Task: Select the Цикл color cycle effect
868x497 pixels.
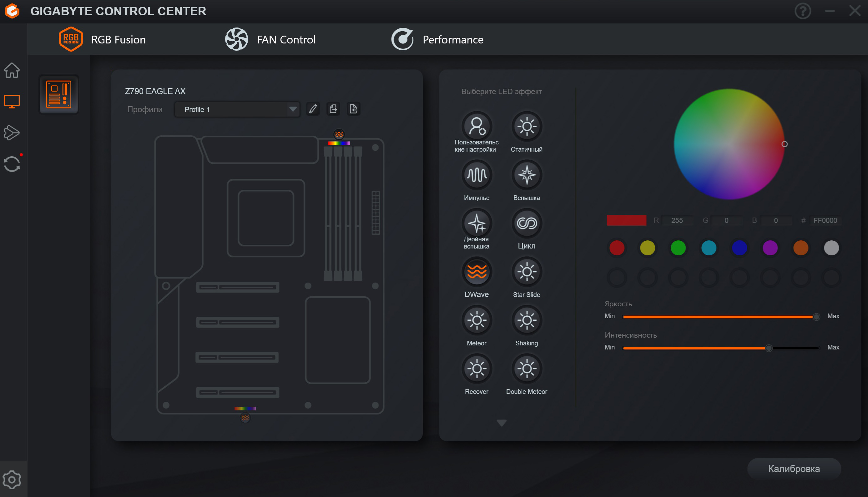Action: click(x=526, y=223)
